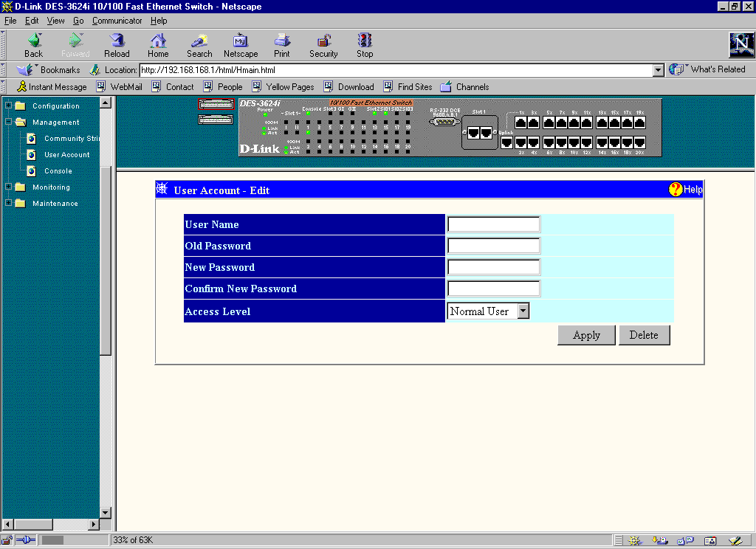Viewport: 756px width, 549px height.
Task: Expand the Configuration folder in tree
Action: [x=9, y=106]
